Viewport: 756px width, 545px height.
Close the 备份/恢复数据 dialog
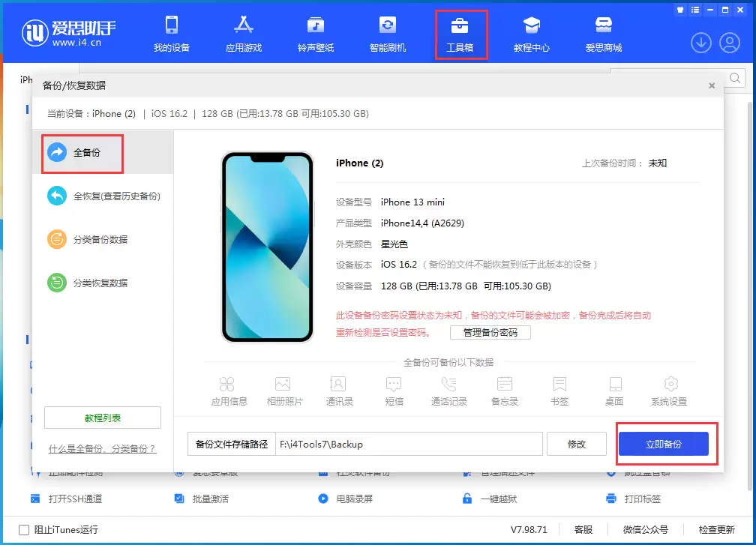(712, 85)
